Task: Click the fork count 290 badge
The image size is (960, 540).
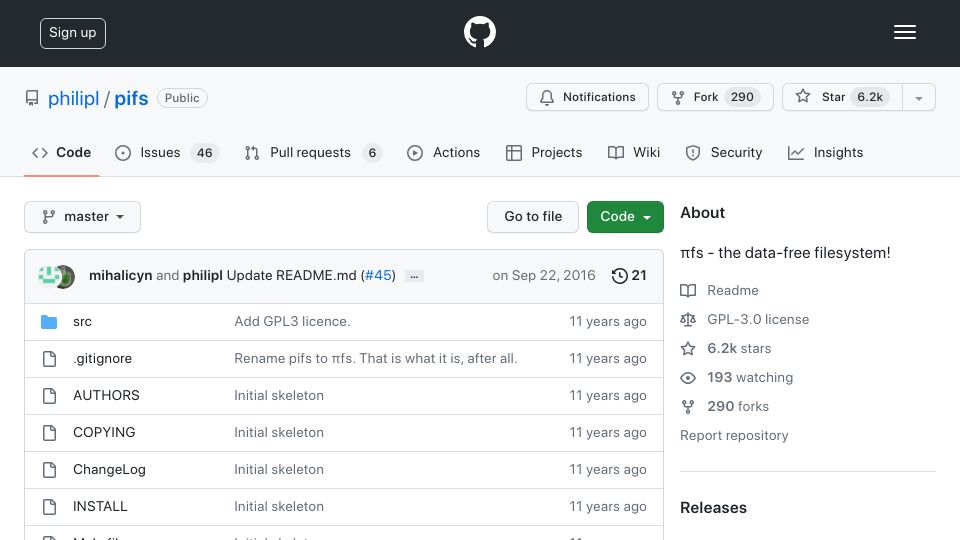Action: [x=742, y=97]
